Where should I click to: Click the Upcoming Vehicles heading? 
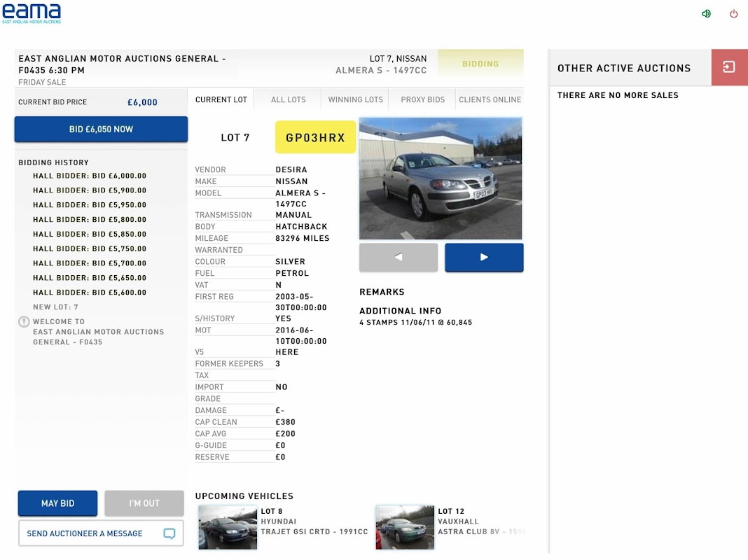[x=244, y=496]
